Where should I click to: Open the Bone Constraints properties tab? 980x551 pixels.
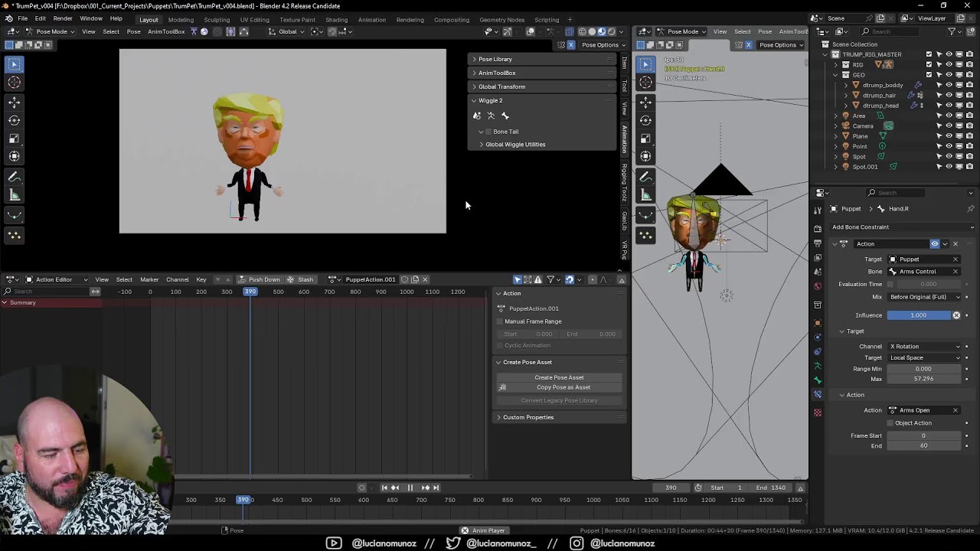(x=818, y=395)
